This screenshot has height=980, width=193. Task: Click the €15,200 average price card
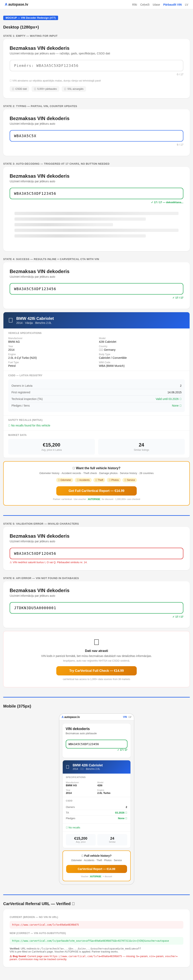(x=51, y=447)
